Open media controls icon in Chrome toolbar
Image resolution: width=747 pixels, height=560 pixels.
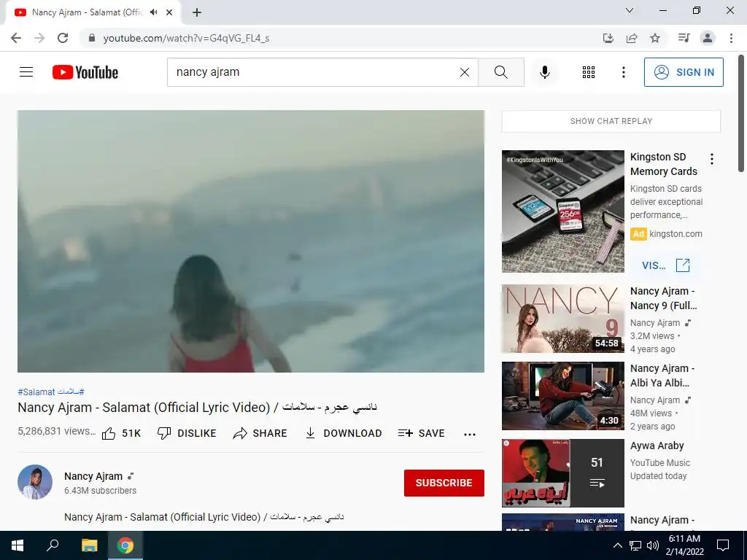click(x=684, y=38)
